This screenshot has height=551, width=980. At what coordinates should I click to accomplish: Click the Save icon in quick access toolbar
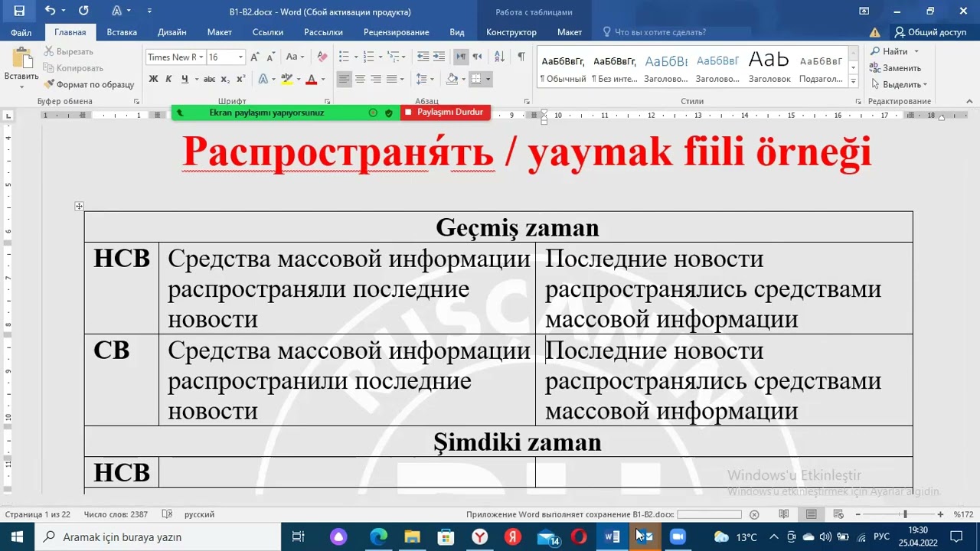click(x=19, y=11)
